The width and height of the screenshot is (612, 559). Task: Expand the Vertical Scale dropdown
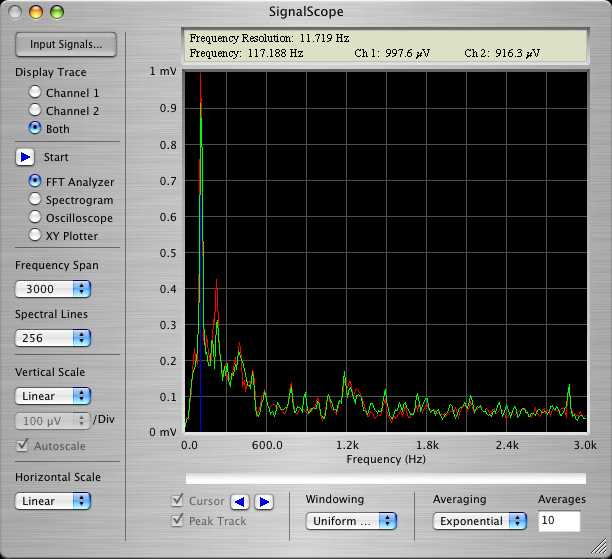pos(53,396)
